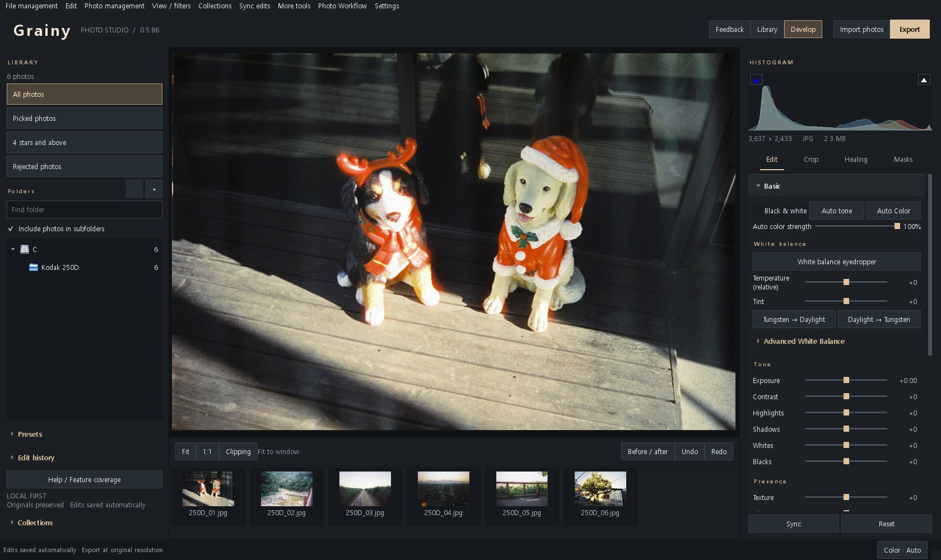The width and height of the screenshot is (941, 560).
Task: Open the Photo Workflow menu
Action: [342, 6]
